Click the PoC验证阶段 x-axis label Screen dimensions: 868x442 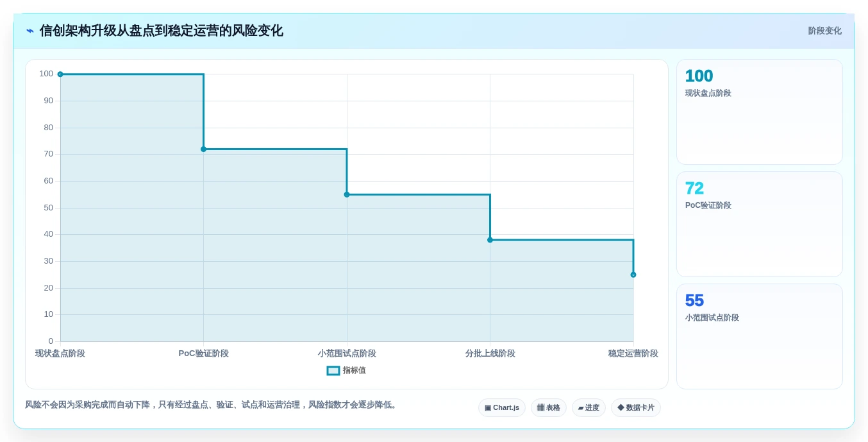pyautogui.click(x=203, y=353)
